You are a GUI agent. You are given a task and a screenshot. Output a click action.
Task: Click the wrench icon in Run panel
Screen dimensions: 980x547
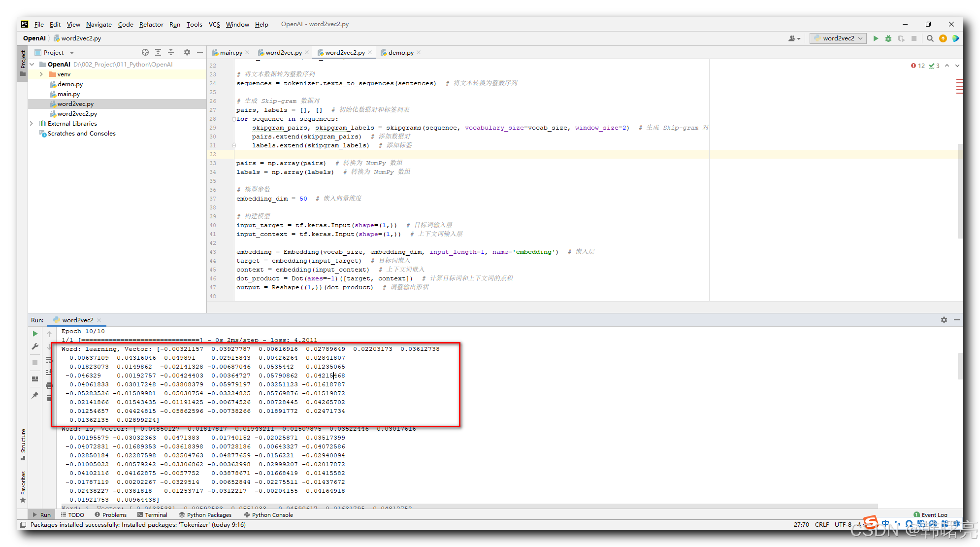(x=35, y=346)
